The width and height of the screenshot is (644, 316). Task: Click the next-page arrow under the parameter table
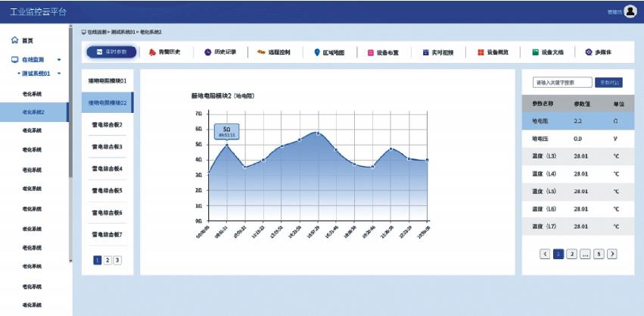coord(612,254)
